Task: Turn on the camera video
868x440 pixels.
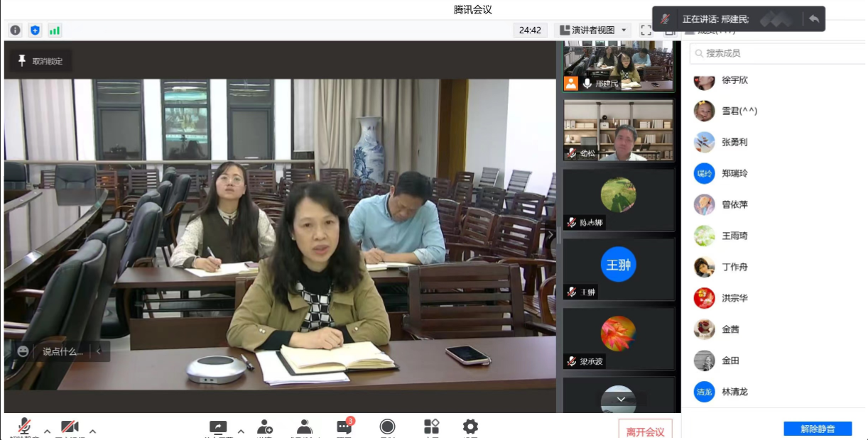Action: click(x=70, y=427)
